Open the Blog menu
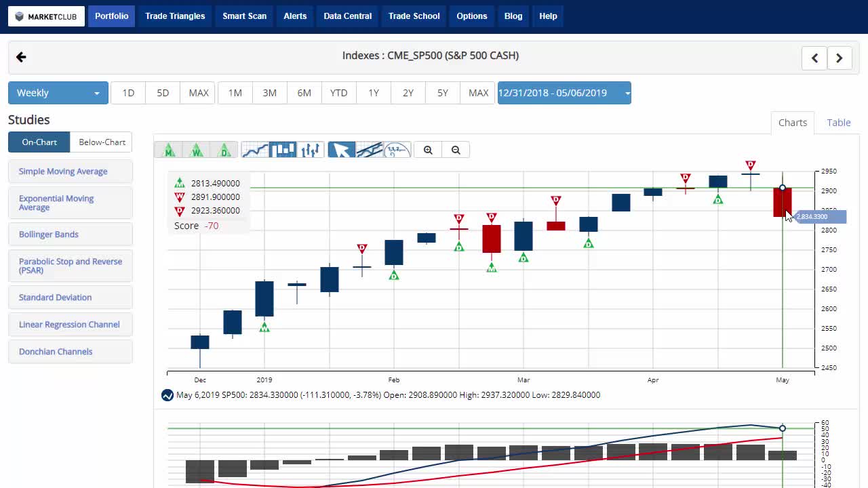The image size is (868, 488). 513,16
